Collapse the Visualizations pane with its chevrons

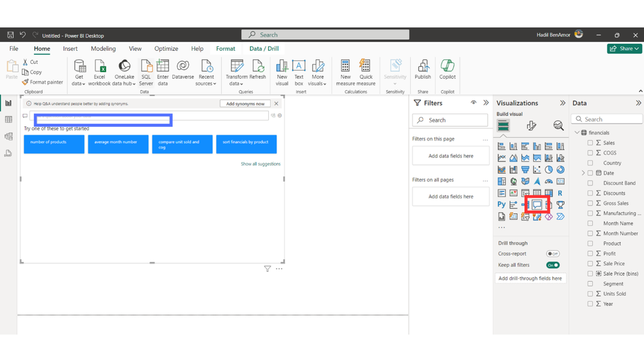click(x=562, y=103)
